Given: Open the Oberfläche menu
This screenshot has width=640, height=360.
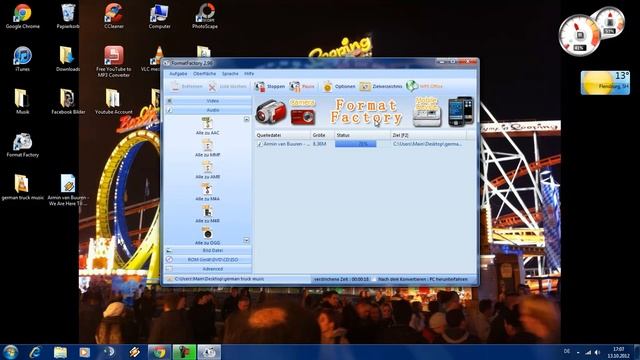Looking at the screenshot, I should [x=204, y=74].
